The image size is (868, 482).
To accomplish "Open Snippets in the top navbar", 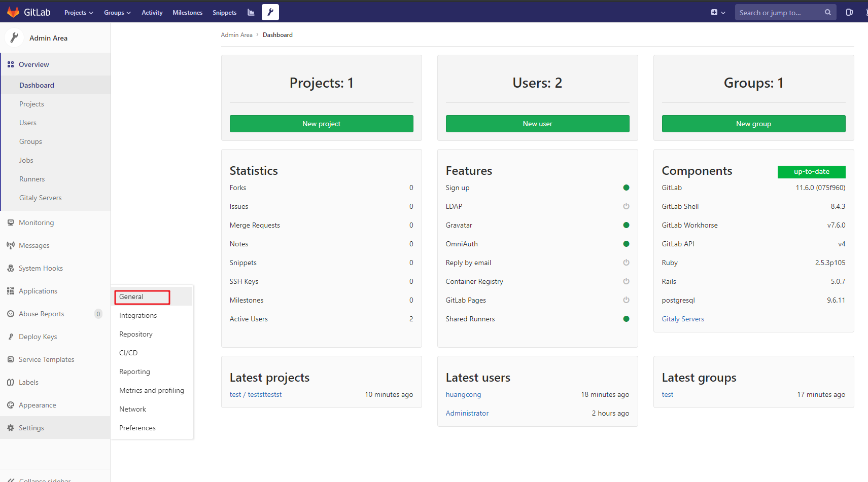I will coord(224,13).
